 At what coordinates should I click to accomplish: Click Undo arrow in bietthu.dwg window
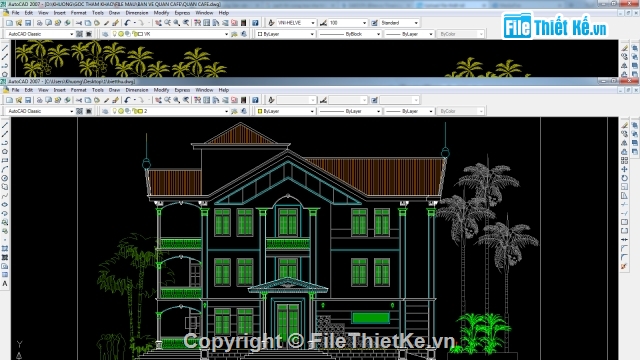click(x=127, y=100)
